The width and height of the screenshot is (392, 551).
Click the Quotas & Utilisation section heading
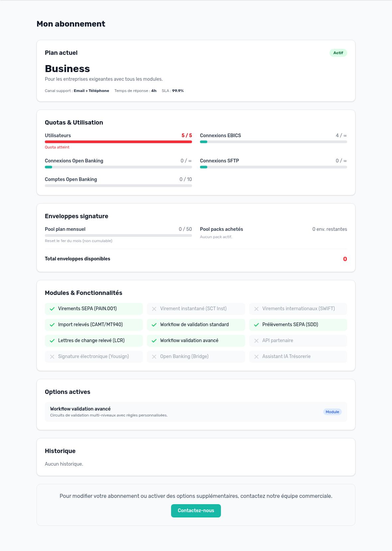[74, 123]
